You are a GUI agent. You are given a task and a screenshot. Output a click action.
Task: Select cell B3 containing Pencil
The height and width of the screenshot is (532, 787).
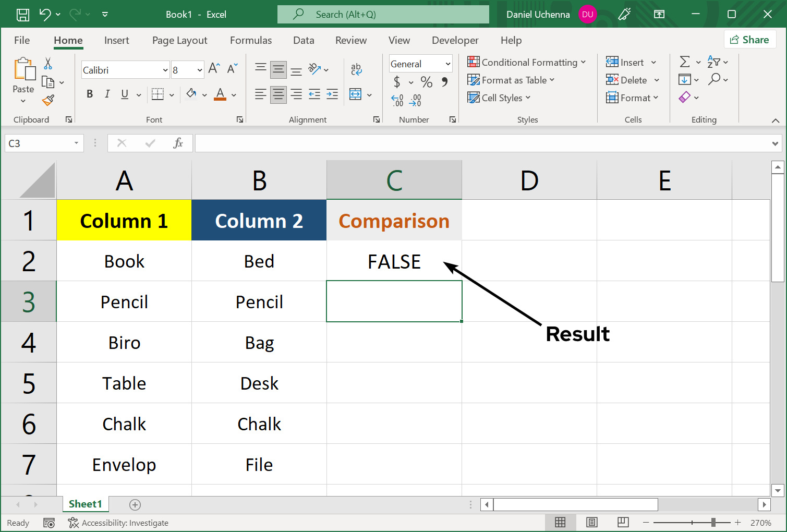point(259,301)
